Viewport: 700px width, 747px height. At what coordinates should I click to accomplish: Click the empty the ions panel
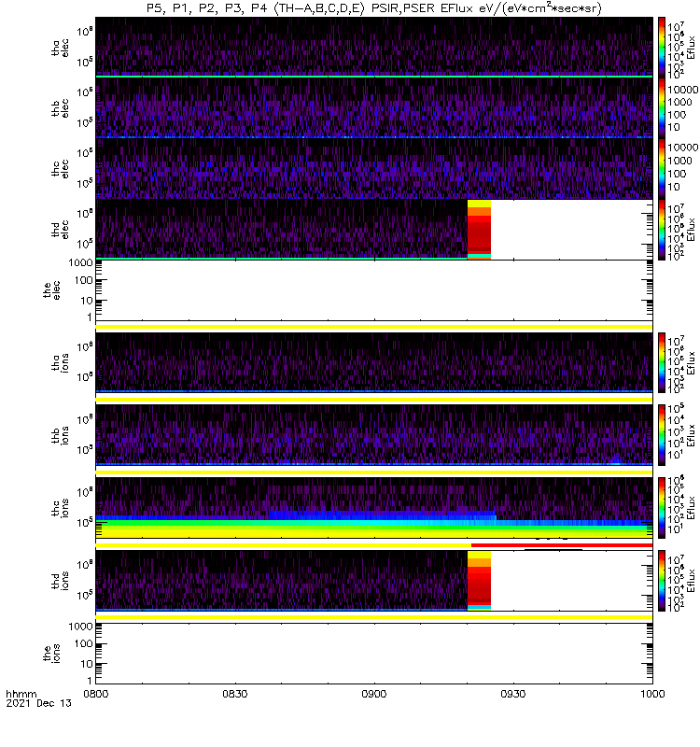click(x=374, y=654)
